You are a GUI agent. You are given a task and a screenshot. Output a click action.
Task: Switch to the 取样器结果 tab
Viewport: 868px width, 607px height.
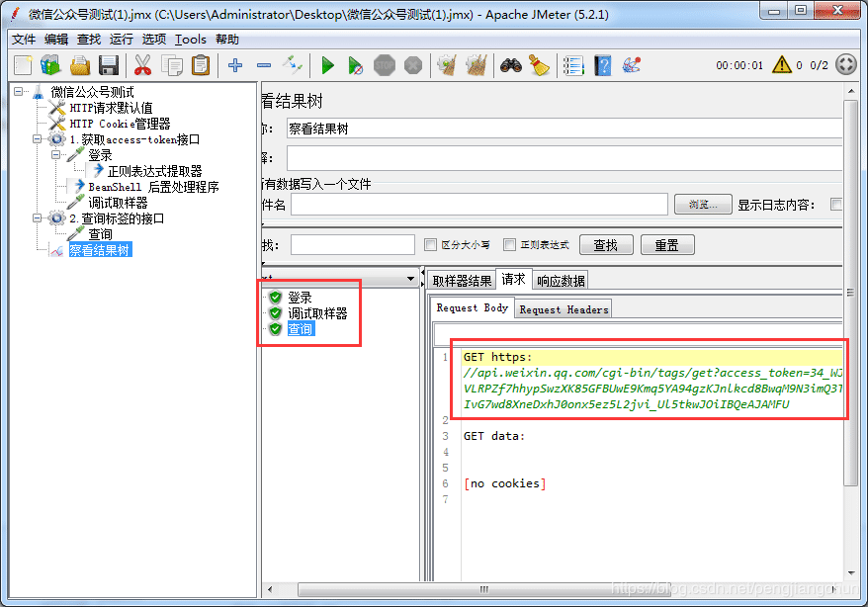coord(462,281)
